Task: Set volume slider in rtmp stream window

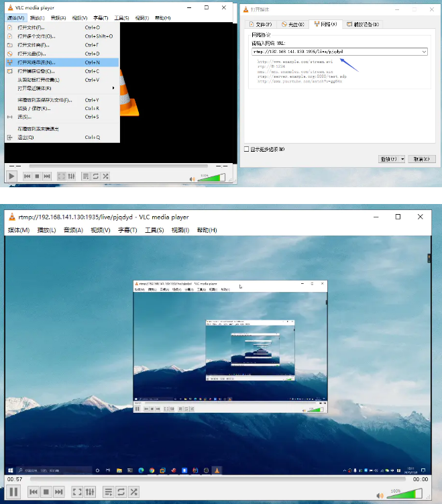Action: coord(404,493)
